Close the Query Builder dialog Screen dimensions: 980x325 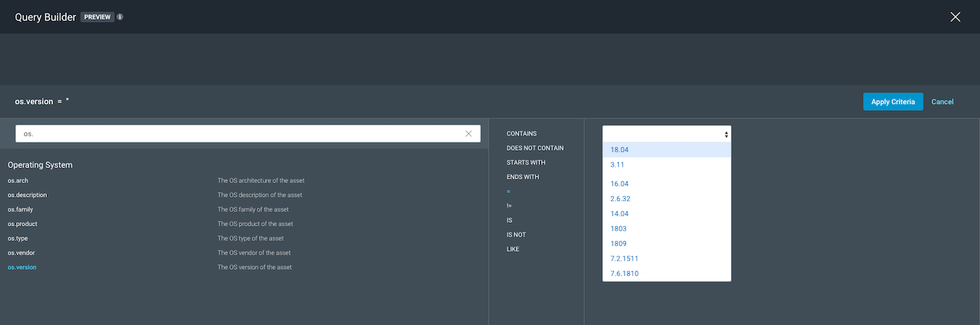pos(955,17)
